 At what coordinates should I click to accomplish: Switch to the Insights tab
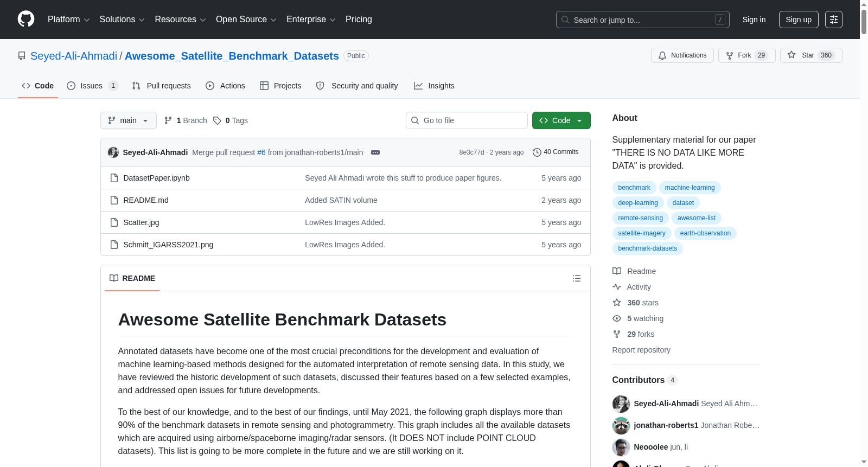point(434,86)
